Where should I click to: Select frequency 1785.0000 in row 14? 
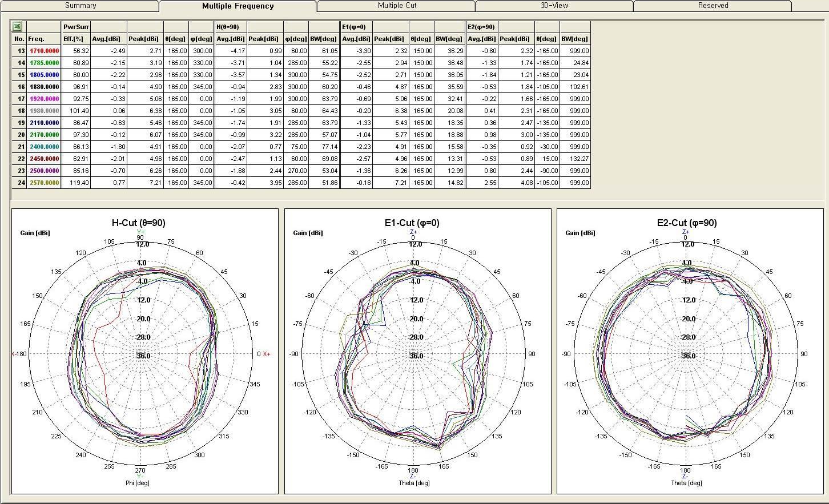(x=44, y=63)
